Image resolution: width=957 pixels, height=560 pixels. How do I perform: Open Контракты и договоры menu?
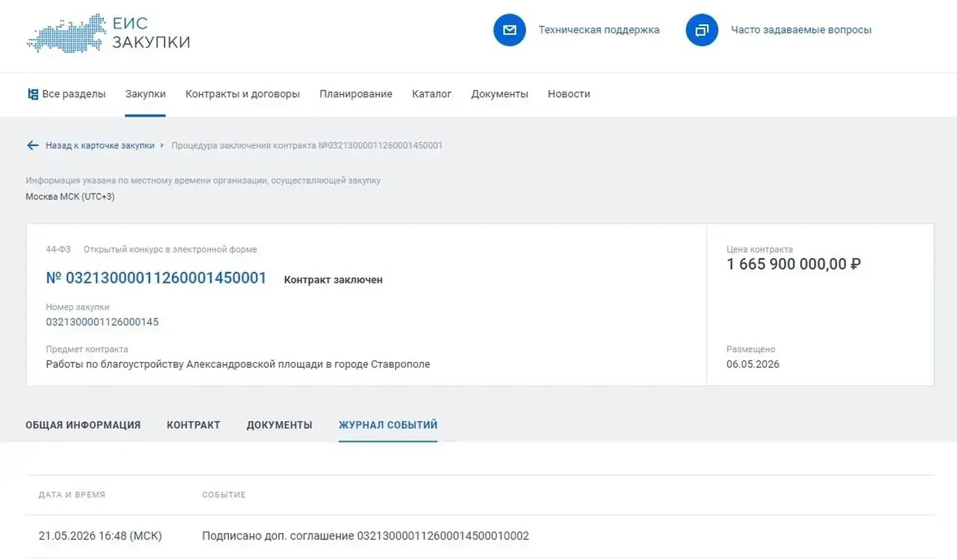242,94
